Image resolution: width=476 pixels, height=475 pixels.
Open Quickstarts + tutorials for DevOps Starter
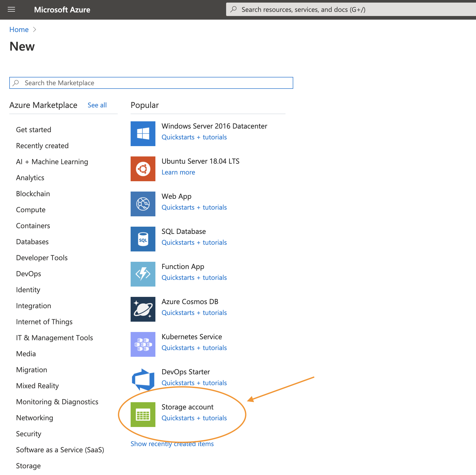(x=194, y=383)
